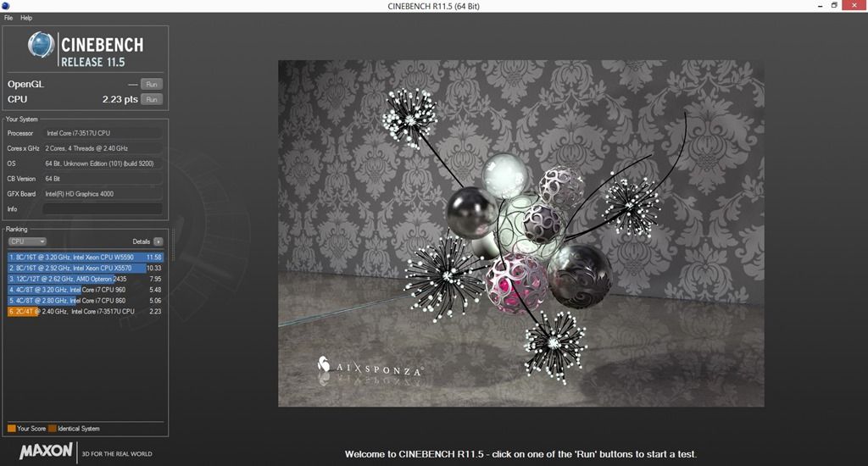Click the Info text field
This screenshot has height=466, width=868.
[x=102, y=209]
